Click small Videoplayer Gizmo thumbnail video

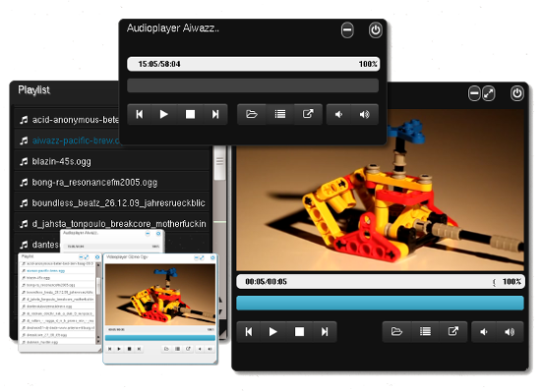(x=160, y=295)
